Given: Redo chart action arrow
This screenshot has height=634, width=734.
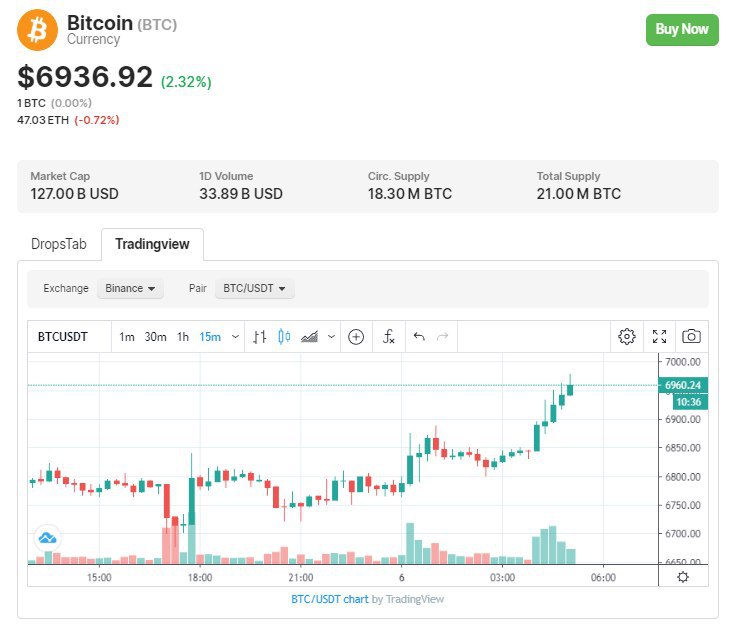Looking at the screenshot, I should pyautogui.click(x=442, y=337).
